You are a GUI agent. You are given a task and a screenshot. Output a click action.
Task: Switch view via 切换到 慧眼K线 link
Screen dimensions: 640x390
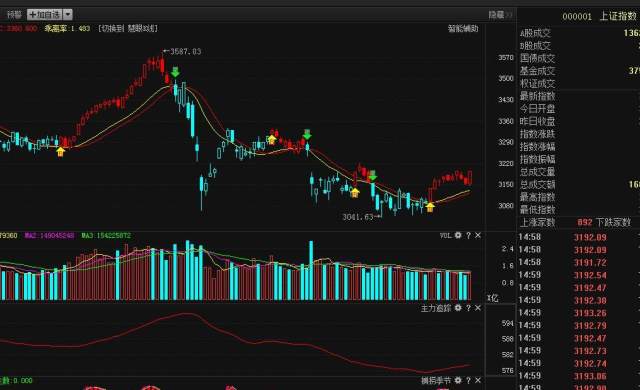click(x=128, y=29)
